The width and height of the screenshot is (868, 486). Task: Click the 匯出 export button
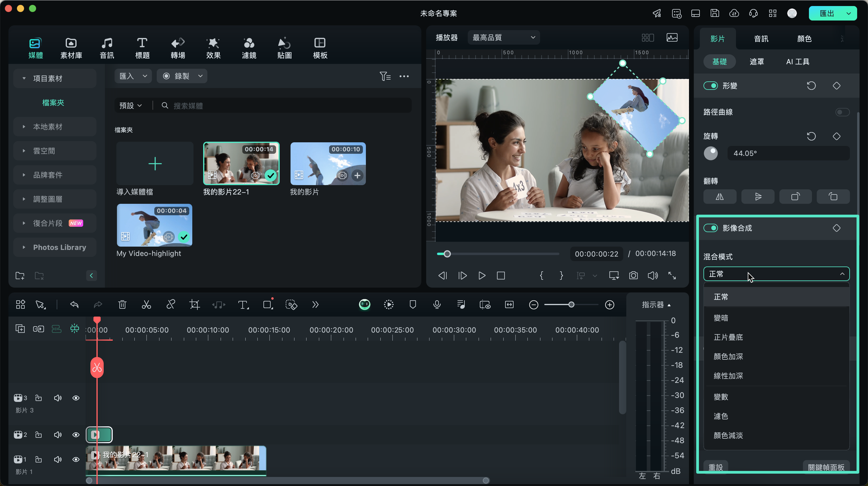click(x=827, y=14)
